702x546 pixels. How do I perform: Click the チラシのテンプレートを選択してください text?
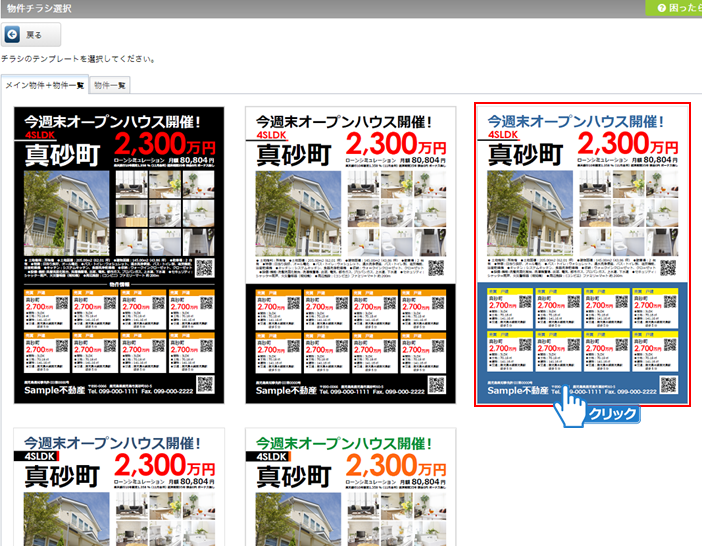[x=78, y=59]
